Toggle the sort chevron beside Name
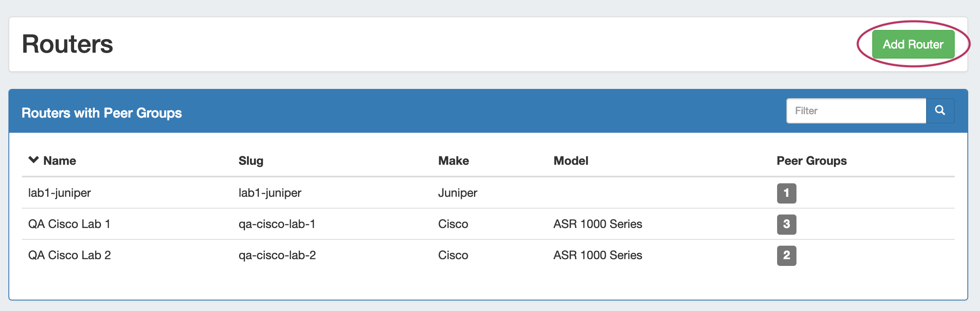This screenshot has width=980, height=311. (33, 160)
